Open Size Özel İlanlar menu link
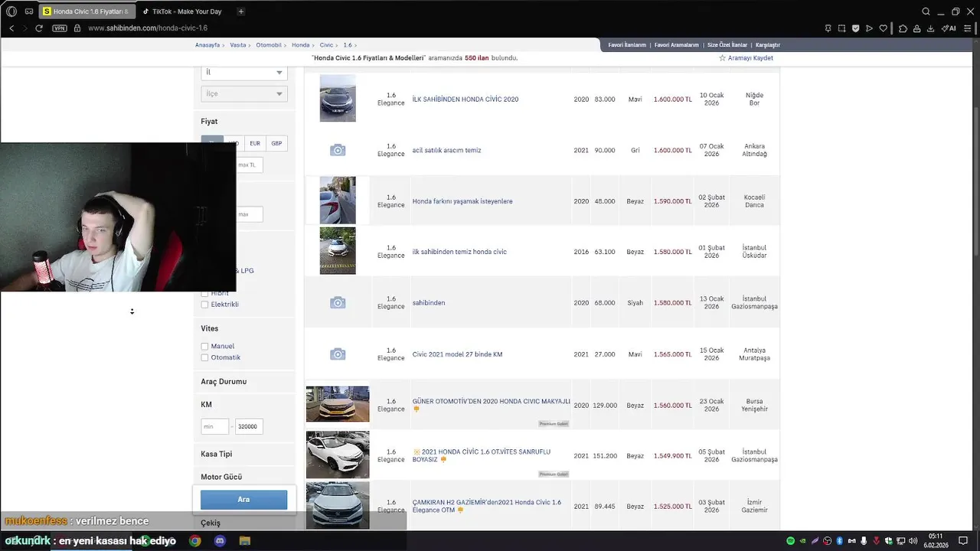 click(x=727, y=45)
